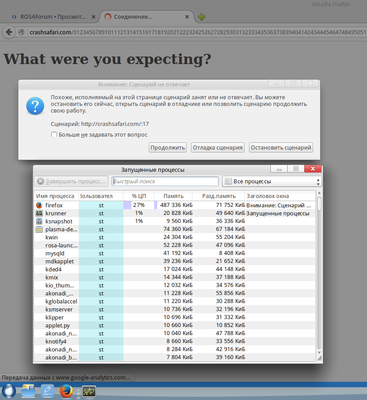Screen dimensions: 367x400
Task: Click the 'Остановить сценарий' button
Action: click(x=281, y=147)
